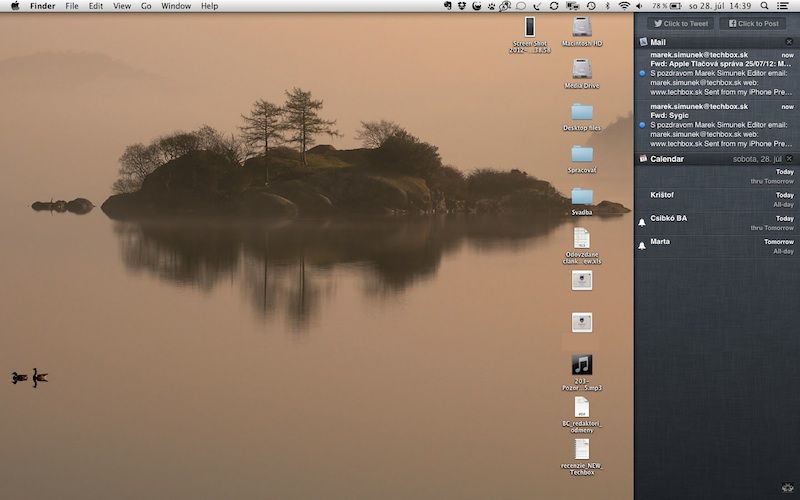
Task: Click the bell icon next to Marta
Action: coord(642,246)
